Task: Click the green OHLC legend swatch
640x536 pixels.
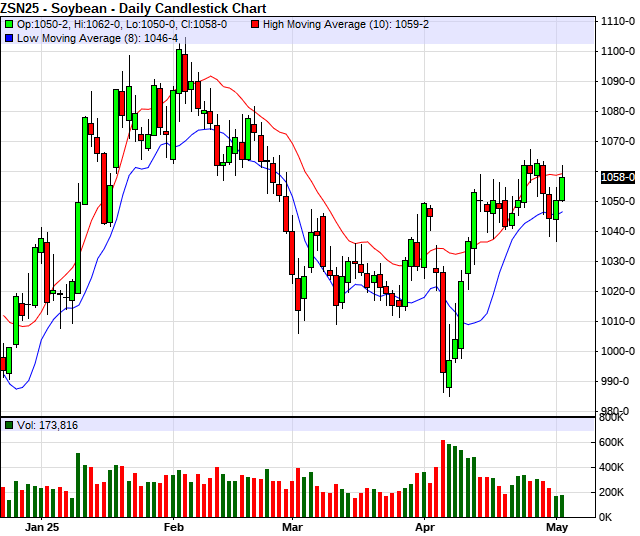Action: click(x=9, y=23)
